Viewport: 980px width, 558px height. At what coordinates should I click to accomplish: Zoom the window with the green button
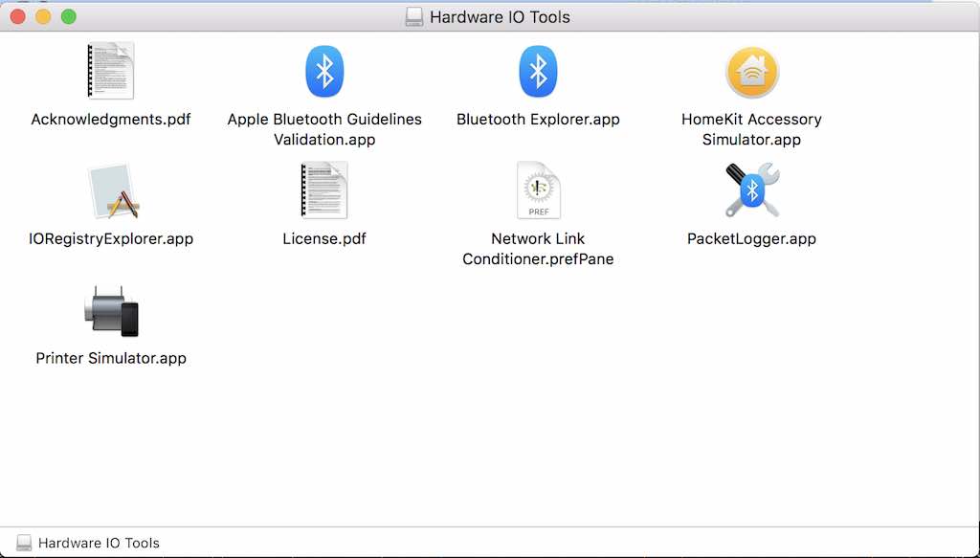(x=69, y=17)
